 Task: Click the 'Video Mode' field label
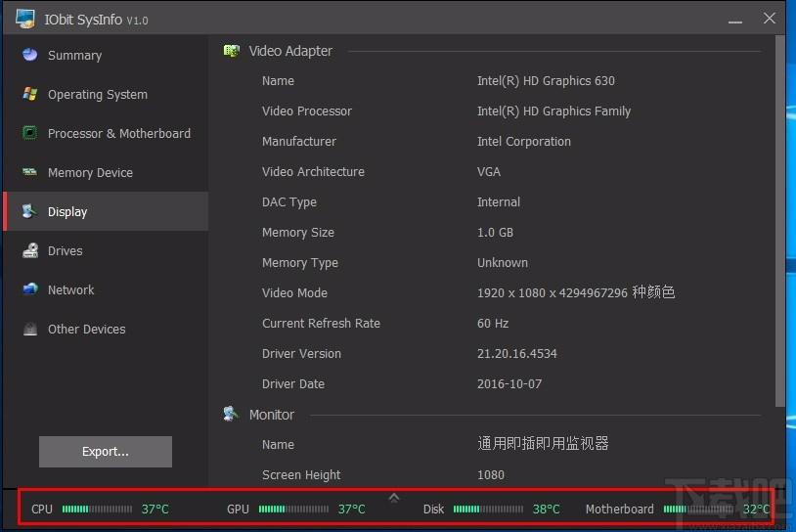tap(294, 293)
